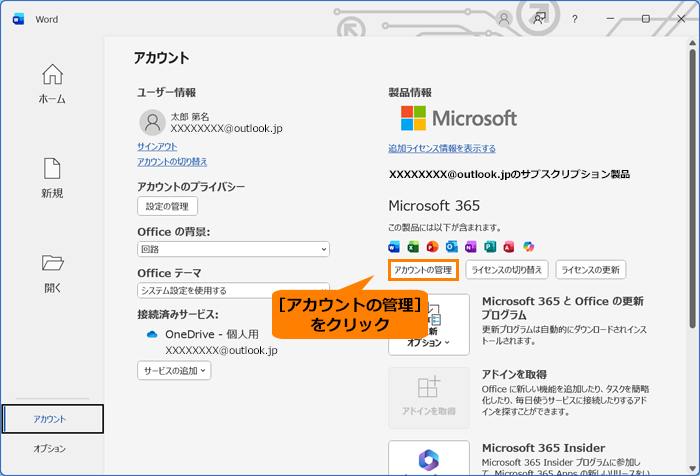Click the Outlook icon in product list
Screen dimensions: 700x476
pos(452,246)
